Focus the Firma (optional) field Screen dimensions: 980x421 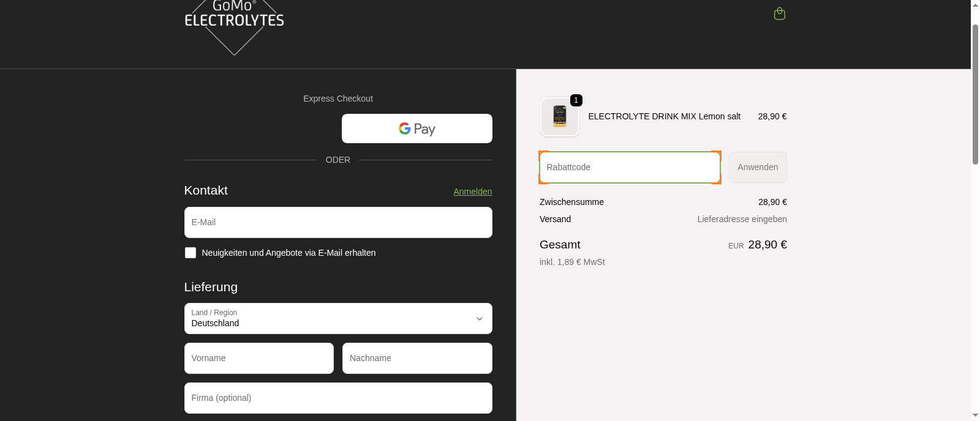[338, 398]
